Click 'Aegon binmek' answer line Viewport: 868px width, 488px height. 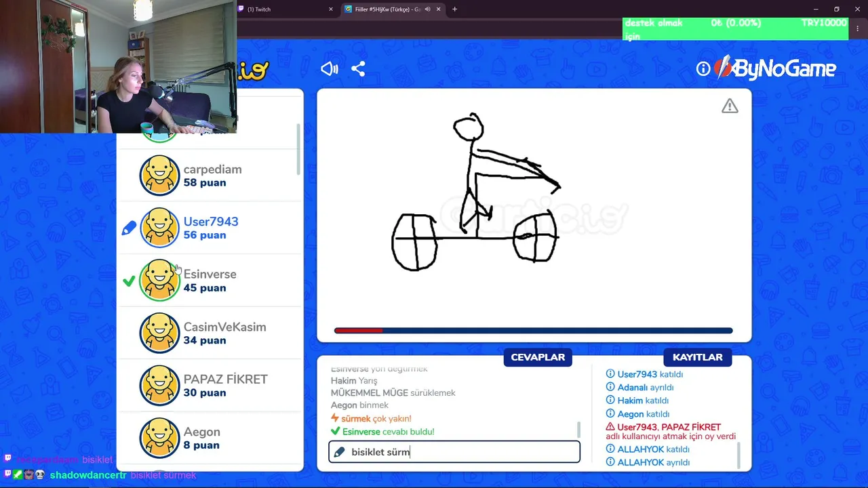coord(359,405)
